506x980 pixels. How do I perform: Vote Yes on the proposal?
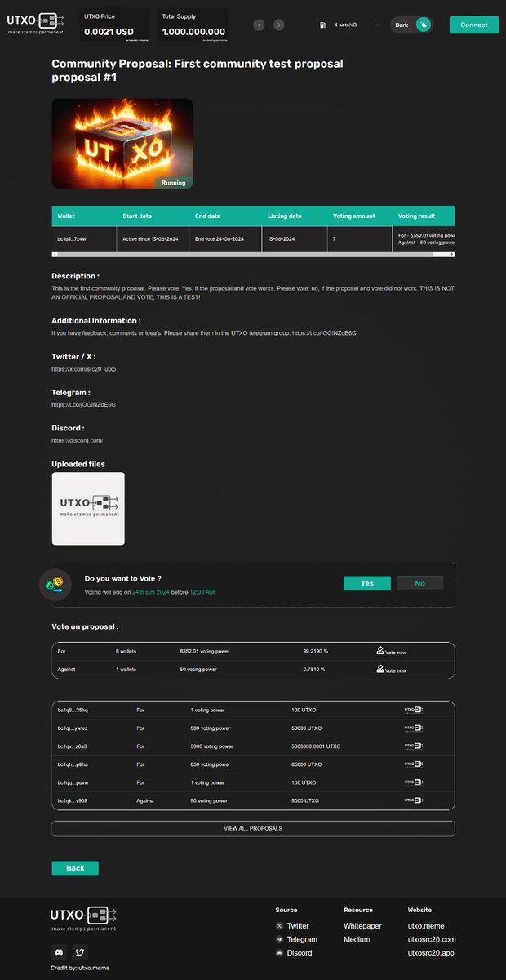[x=367, y=583]
